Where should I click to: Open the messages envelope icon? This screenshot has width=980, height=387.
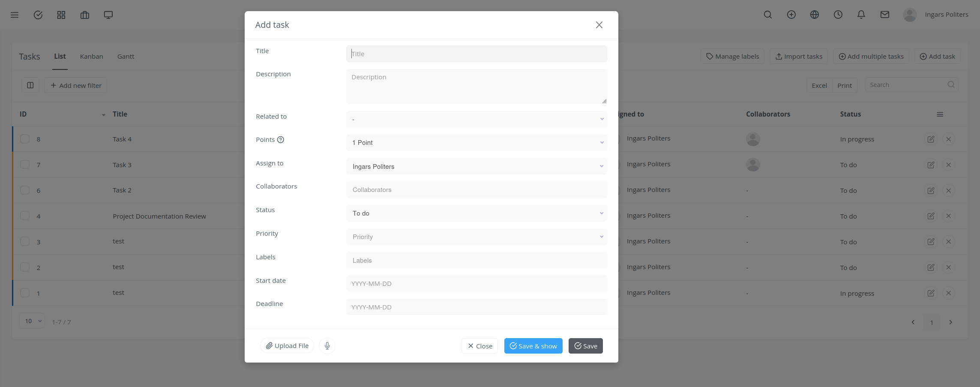coord(884,15)
